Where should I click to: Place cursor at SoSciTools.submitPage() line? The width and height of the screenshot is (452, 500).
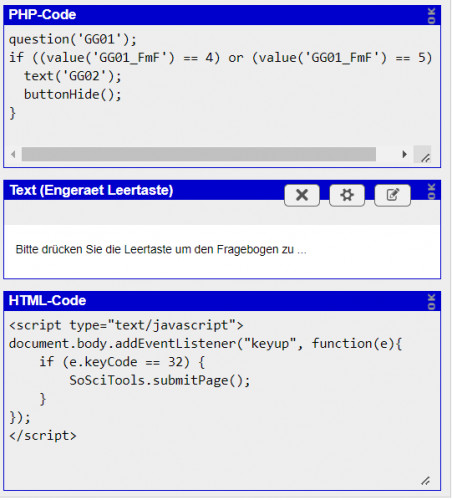click(160, 380)
